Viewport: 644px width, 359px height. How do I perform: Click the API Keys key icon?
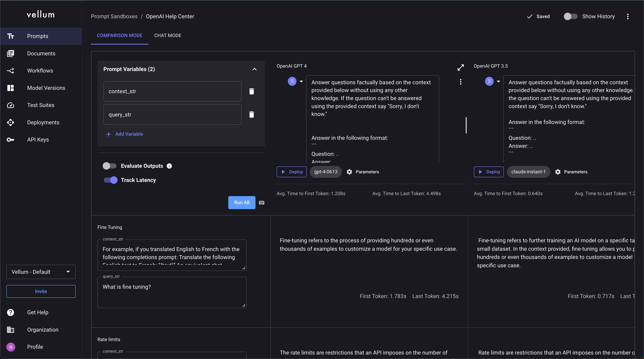click(10, 139)
